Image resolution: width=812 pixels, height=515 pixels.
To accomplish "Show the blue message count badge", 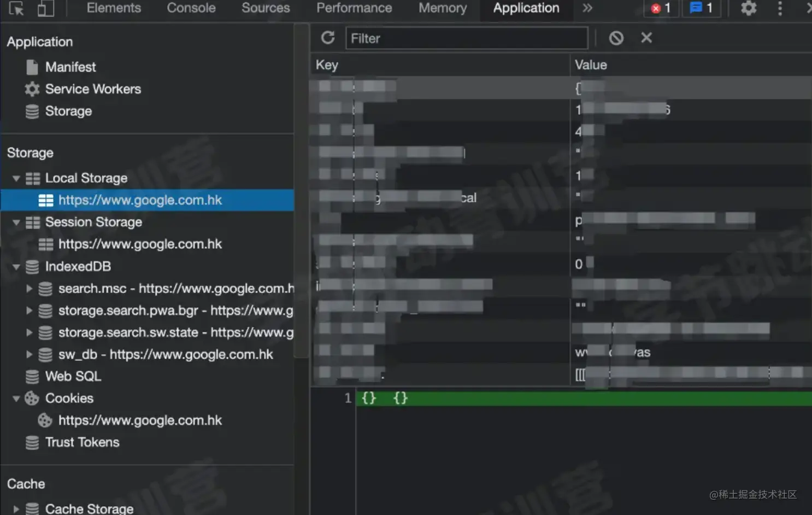I will pos(702,8).
